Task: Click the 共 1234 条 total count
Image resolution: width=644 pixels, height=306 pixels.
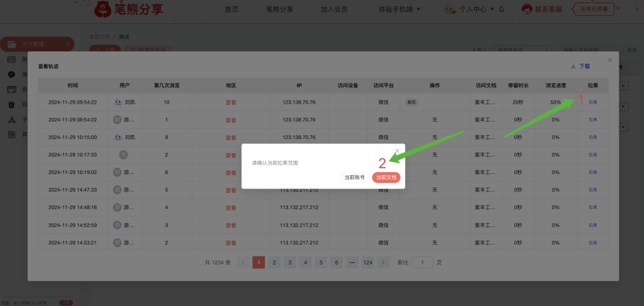Action: point(218,263)
